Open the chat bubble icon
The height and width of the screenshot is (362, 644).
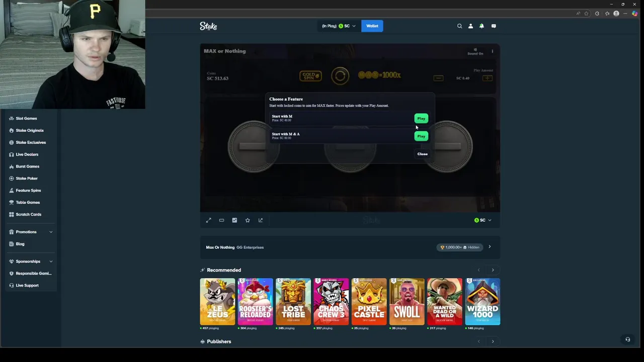coord(494,26)
